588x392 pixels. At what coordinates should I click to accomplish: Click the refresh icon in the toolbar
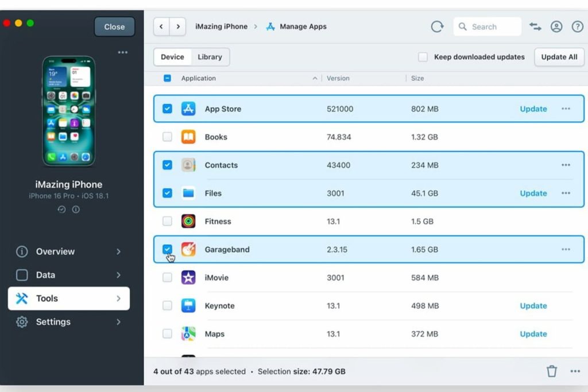437,26
